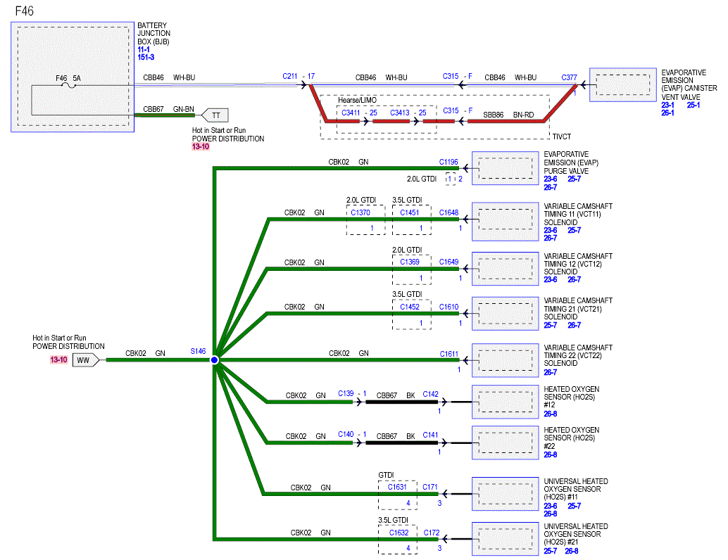Select connector label C1196
The height and width of the screenshot is (560, 728).
click(448, 162)
